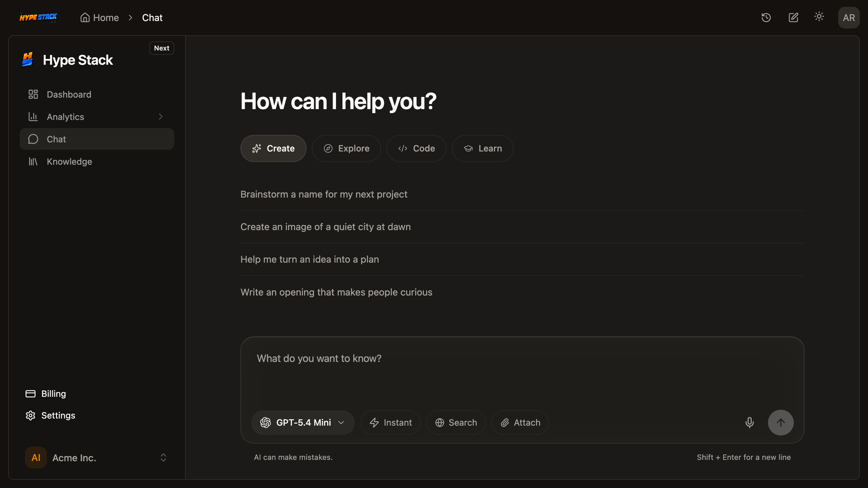Click the Hype Stack logo in top bar
This screenshot has height=488, width=868.
[x=38, y=17]
